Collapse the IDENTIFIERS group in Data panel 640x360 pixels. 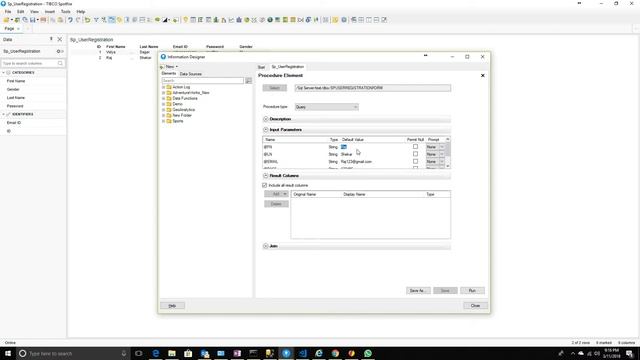coord(4,114)
